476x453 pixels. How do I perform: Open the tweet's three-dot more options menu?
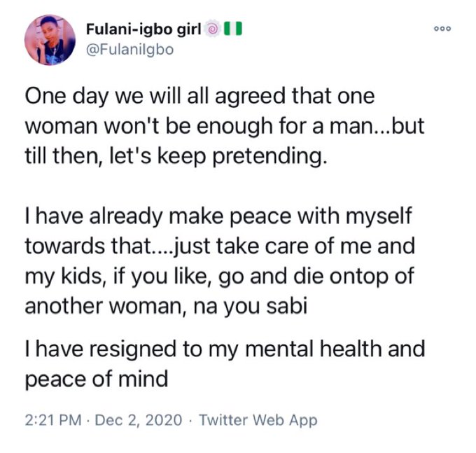click(442, 29)
